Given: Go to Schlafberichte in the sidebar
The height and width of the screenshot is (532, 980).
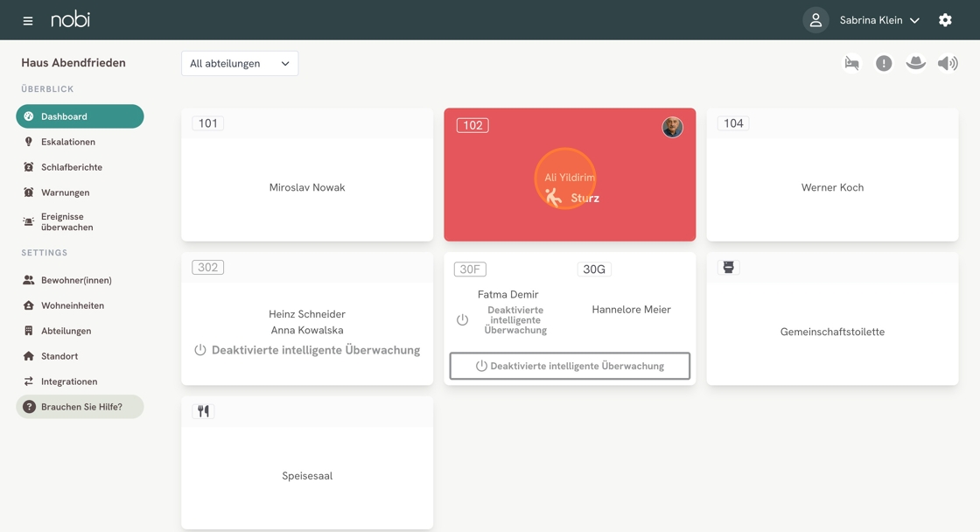Looking at the screenshot, I should point(71,167).
